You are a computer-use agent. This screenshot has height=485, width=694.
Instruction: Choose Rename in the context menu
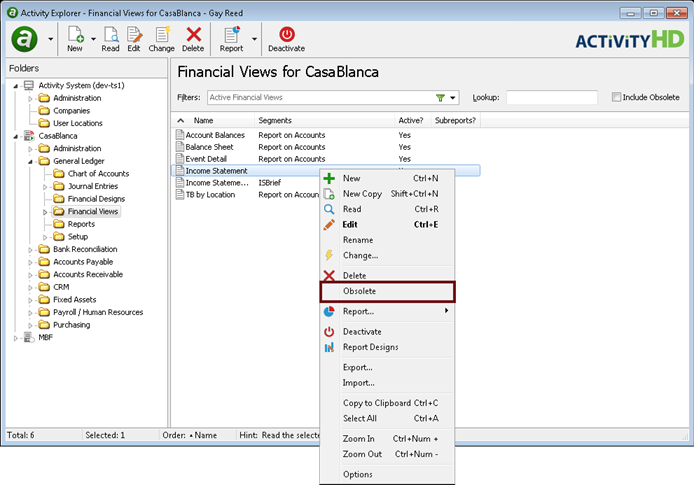click(x=388, y=240)
